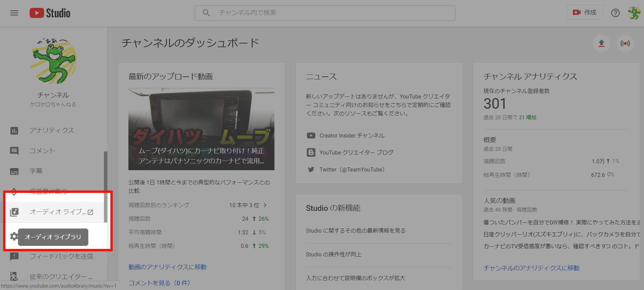Click the sidebar vertical scrollbar
The width and height of the screenshot is (644, 290).
(x=105, y=187)
